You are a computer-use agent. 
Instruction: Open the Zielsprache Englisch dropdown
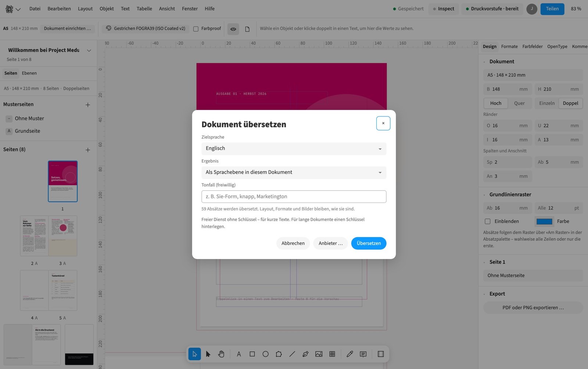tap(294, 149)
